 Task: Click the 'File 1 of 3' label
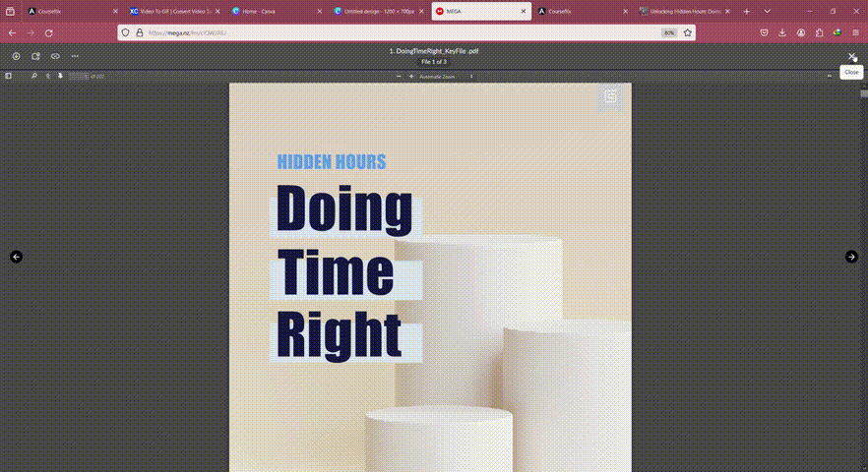click(434, 62)
